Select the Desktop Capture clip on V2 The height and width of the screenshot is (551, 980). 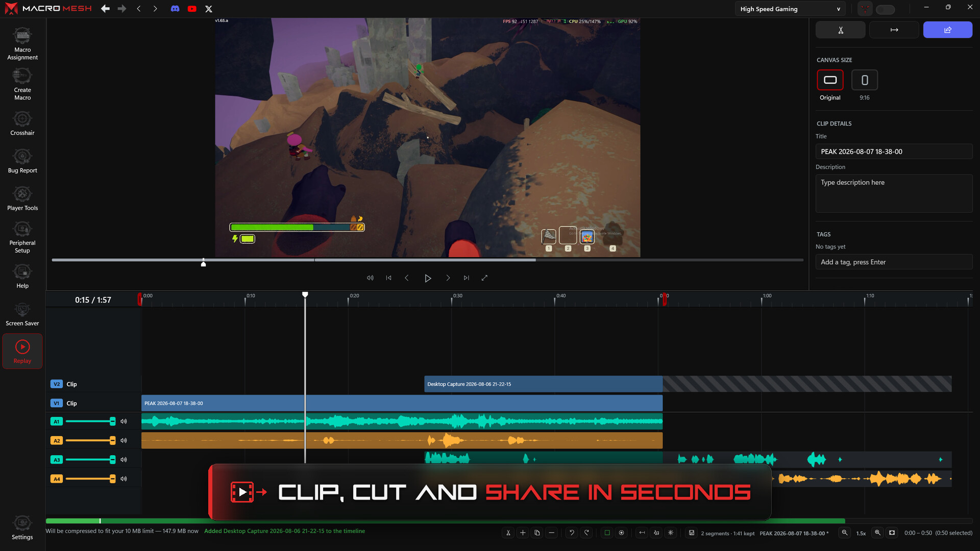pos(543,384)
